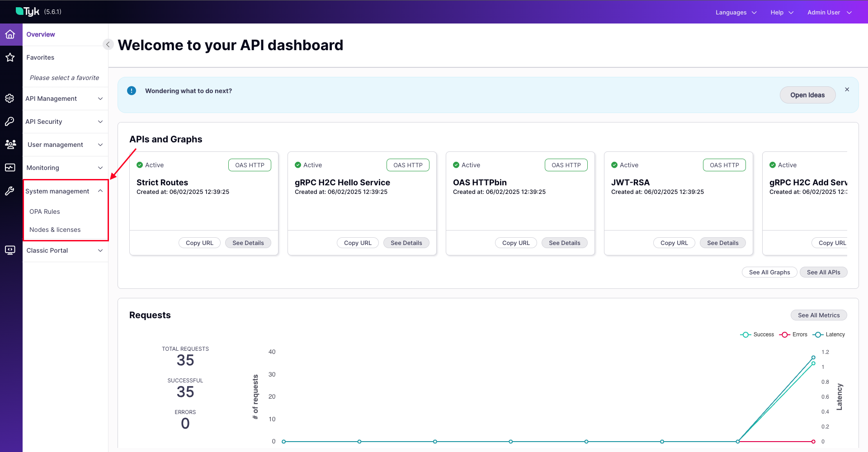This screenshot has width=868, height=452.
Task: Open the Languages dropdown
Action: (735, 12)
